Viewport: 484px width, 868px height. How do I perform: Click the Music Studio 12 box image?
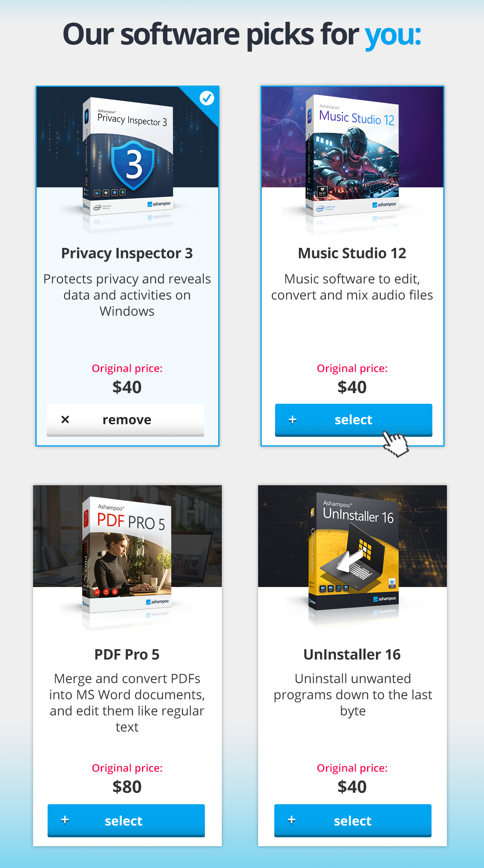pyautogui.click(x=353, y=155)
